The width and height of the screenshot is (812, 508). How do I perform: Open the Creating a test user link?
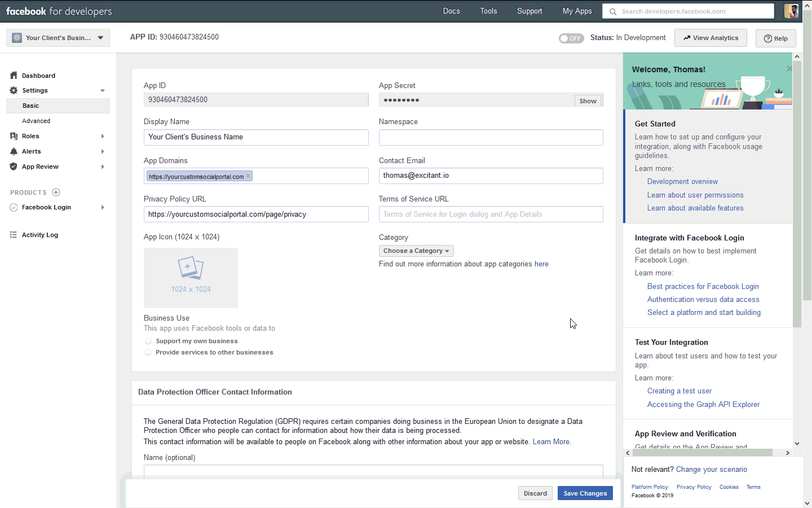click(x=679, y=391)
